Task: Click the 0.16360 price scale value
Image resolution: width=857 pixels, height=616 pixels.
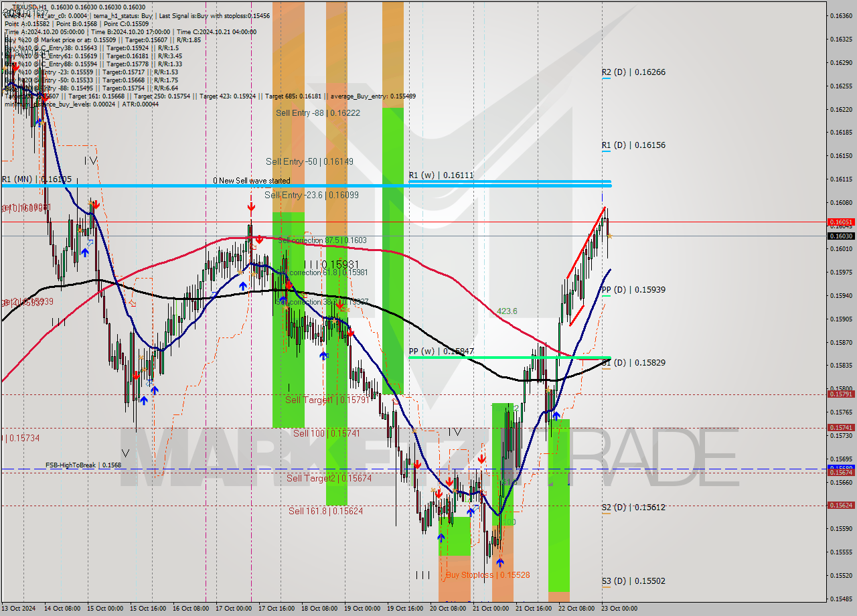Action: click(x=841, y=15)
